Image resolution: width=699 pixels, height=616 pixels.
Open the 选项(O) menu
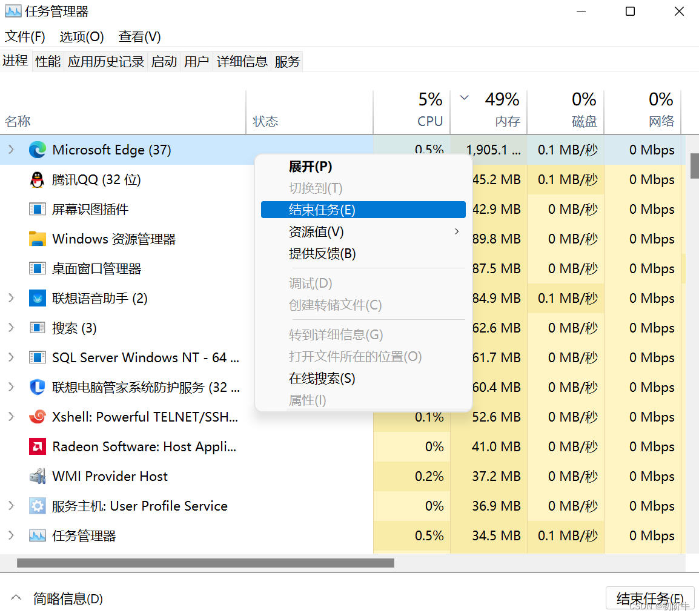click(x=82, y=36)
